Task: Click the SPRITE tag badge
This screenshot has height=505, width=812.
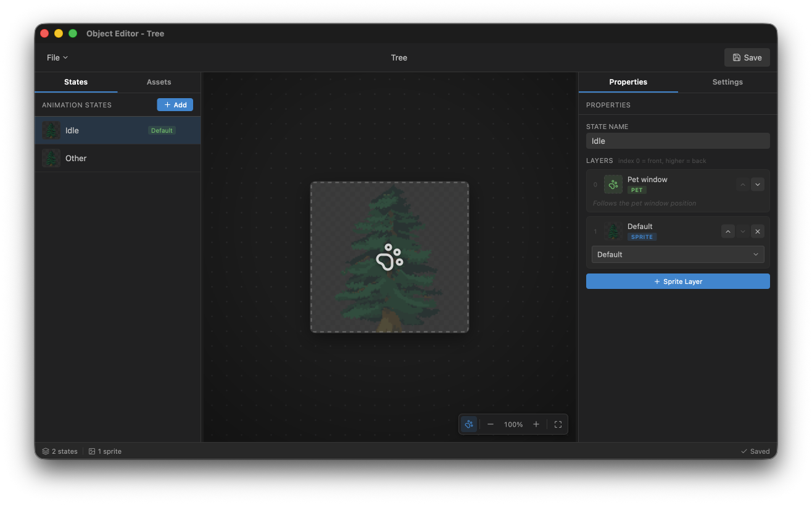Action: (x=642, y=237)
